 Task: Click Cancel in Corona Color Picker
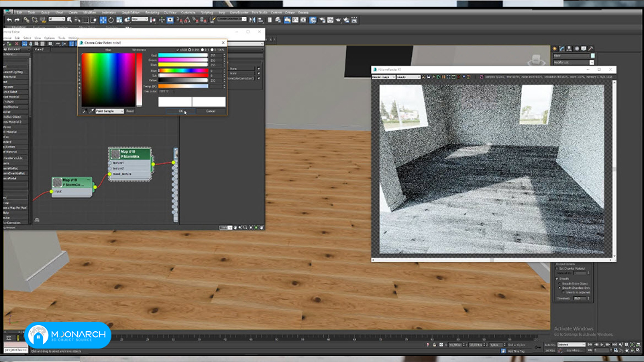tap(211, 111)
